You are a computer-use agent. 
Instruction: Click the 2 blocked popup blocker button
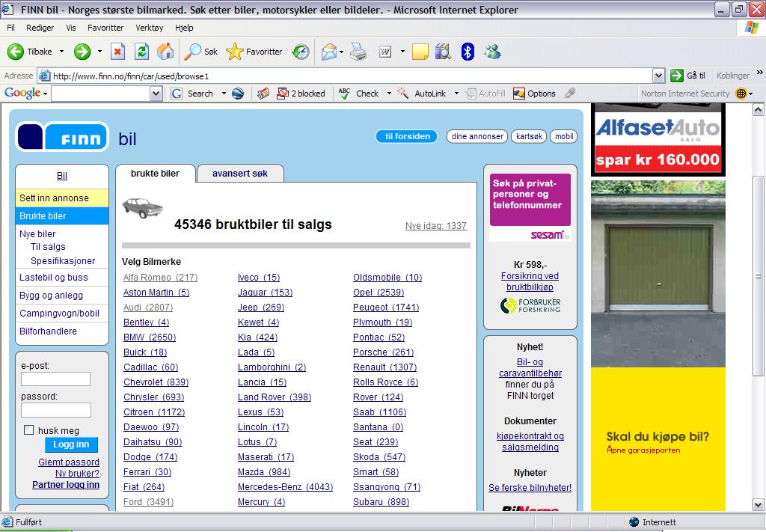[x=301, y=94]
